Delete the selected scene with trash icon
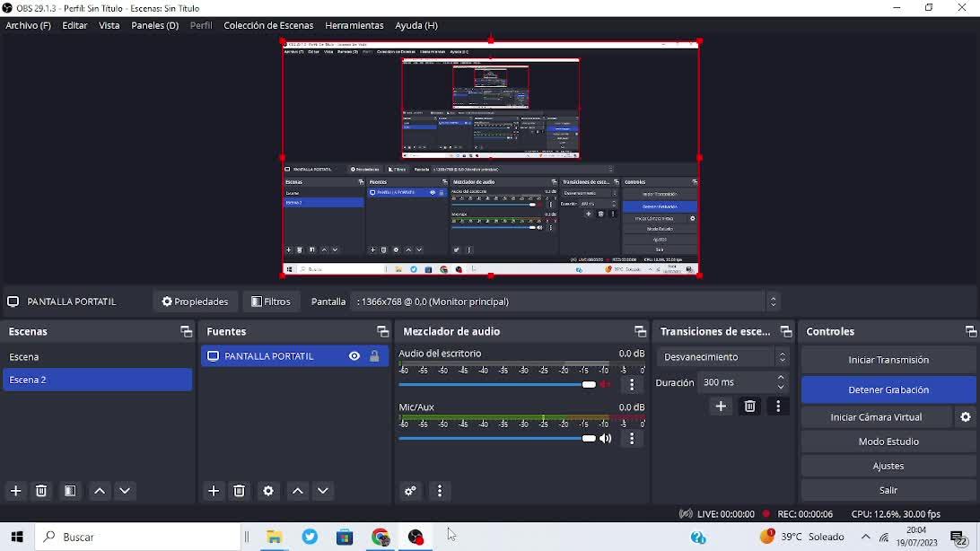 [41, 491]
